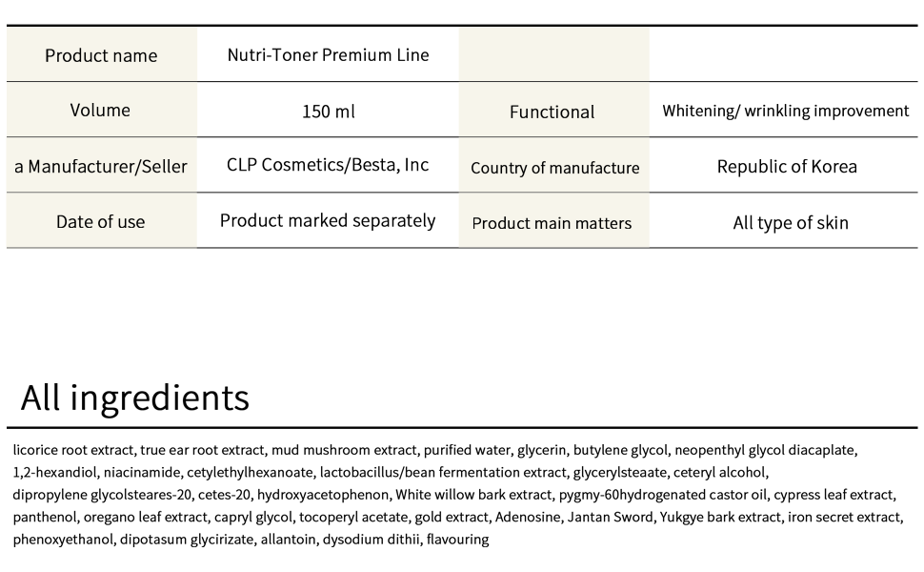Click the All ingredients heading
Viewport: 924px width, 572px height.
point(134,397)
